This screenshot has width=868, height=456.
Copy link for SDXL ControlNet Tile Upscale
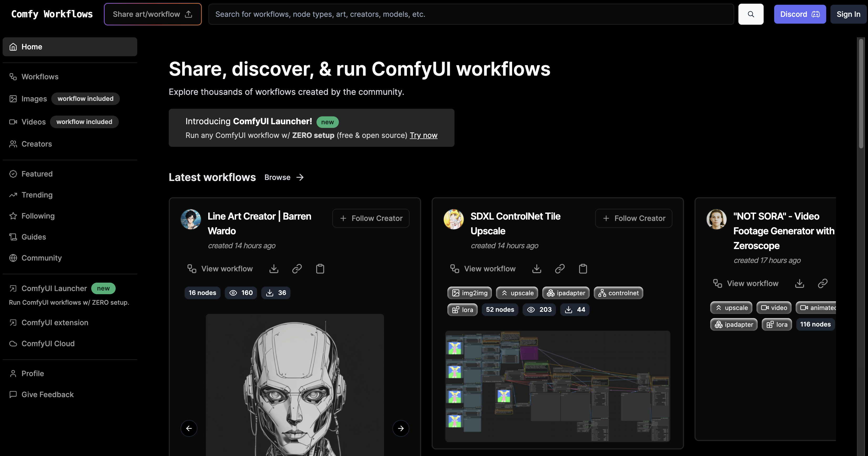560,269
